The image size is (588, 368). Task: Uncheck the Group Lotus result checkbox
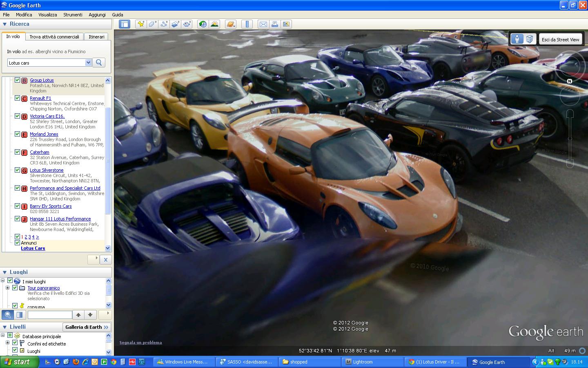[x=17, y=80]
